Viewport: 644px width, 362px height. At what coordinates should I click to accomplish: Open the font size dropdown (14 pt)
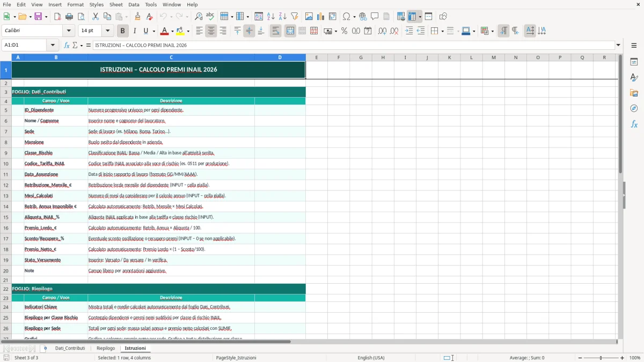pyautogui.click(x=108, y=31)
